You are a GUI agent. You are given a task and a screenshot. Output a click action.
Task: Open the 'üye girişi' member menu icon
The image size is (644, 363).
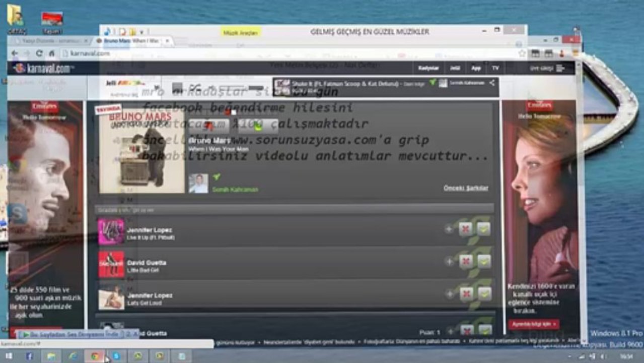(560, 68)
